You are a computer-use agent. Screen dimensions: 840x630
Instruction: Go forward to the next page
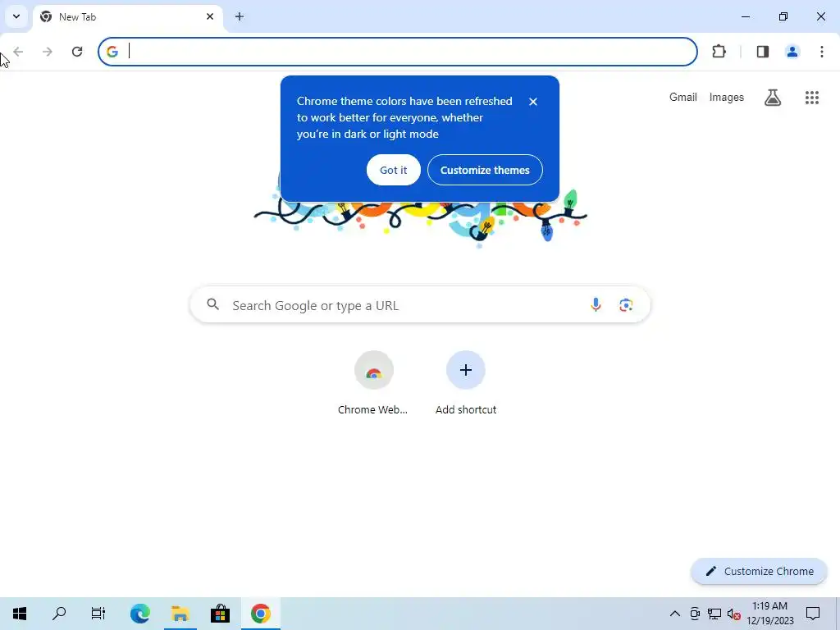(x=47, y=52)
